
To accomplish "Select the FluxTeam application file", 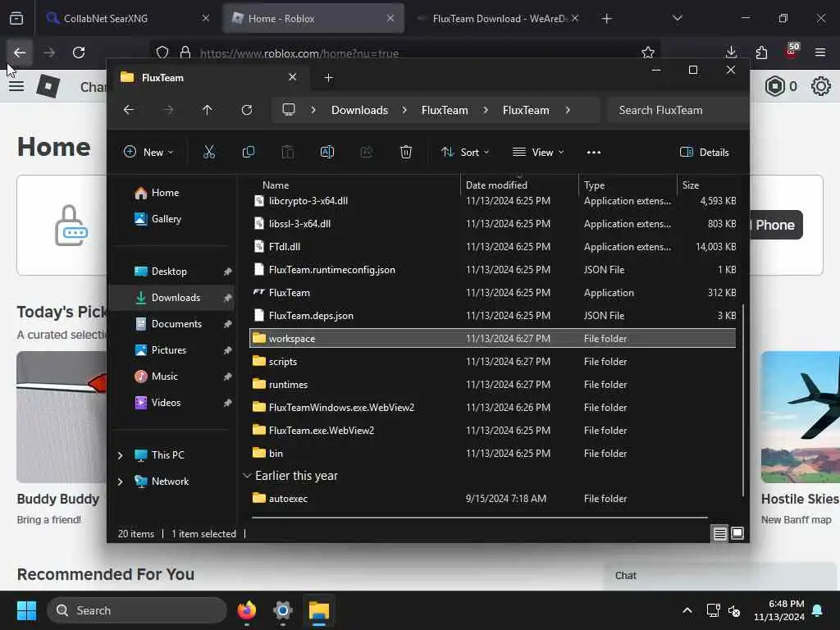I will pyautogui.click(x=493, y=293).
